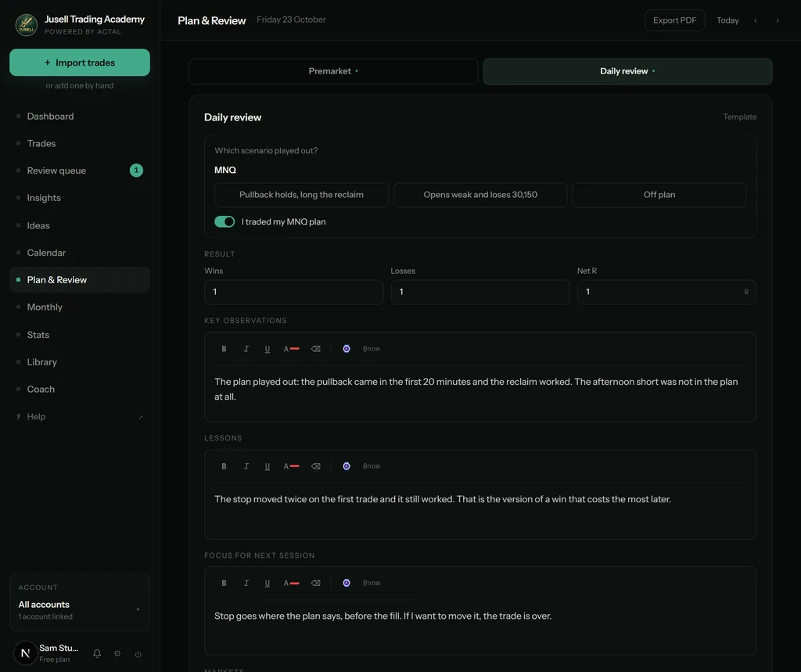This screenshot has height=672, width=801.
Task: Go to next day with right chevron
Action: tap(778, 20)
